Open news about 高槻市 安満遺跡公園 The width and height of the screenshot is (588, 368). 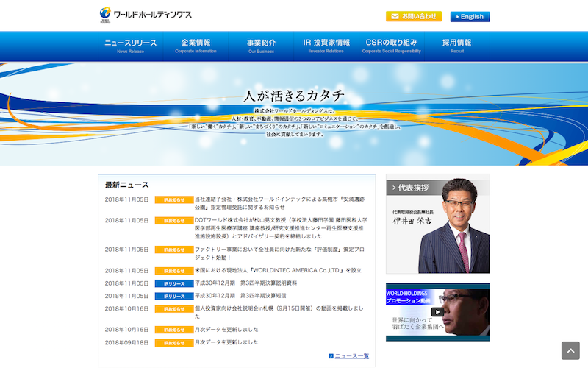(279, 203)
